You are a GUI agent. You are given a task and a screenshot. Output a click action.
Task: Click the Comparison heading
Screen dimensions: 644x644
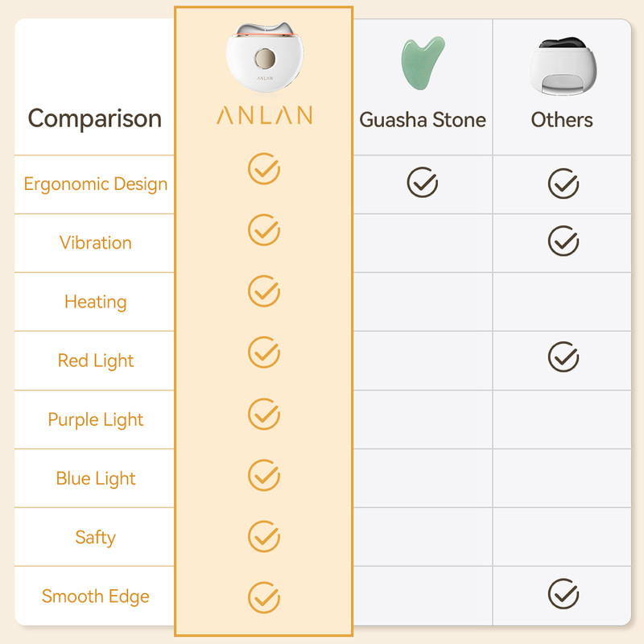pyautogui.click(x=95, y=118)
